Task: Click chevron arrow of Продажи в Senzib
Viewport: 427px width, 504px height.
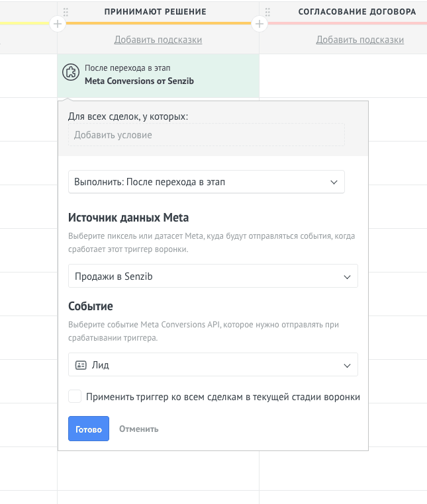Action: point(347,276)
